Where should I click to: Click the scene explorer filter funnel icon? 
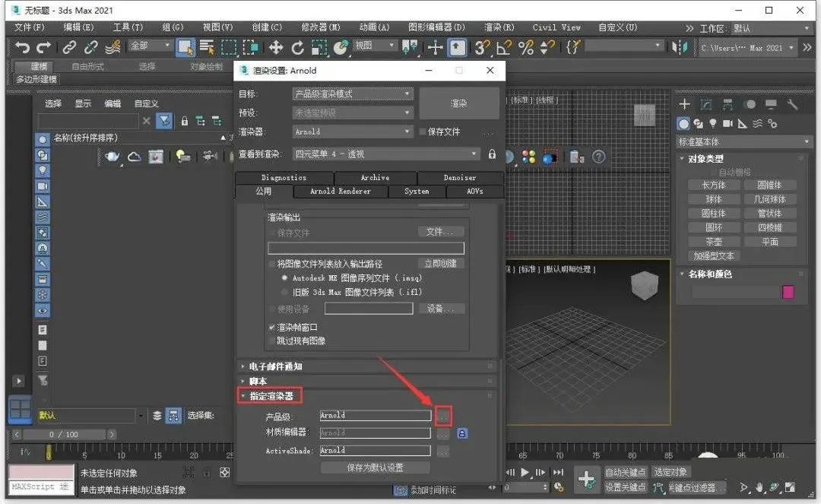tap(164, 121)
